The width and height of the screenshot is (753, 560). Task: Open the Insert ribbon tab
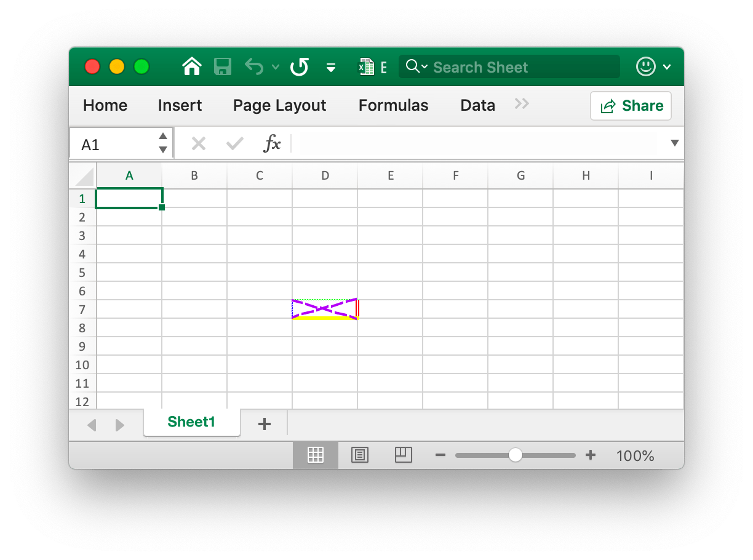180,105
